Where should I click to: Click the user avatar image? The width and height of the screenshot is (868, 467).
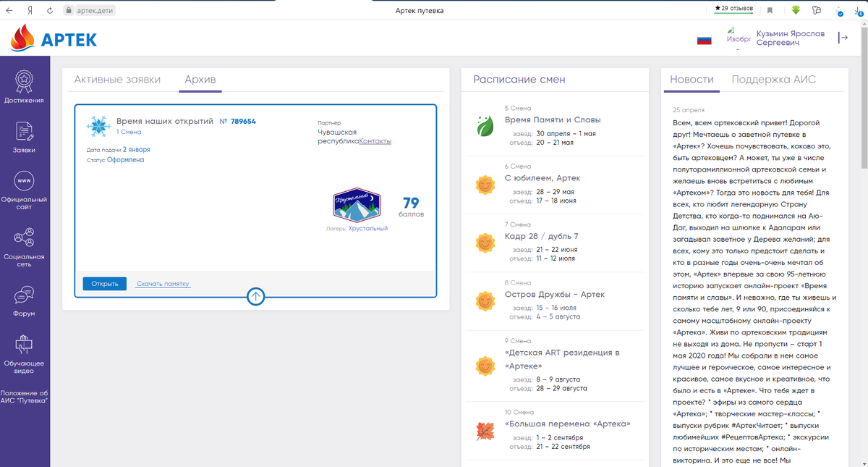(738, 38)
